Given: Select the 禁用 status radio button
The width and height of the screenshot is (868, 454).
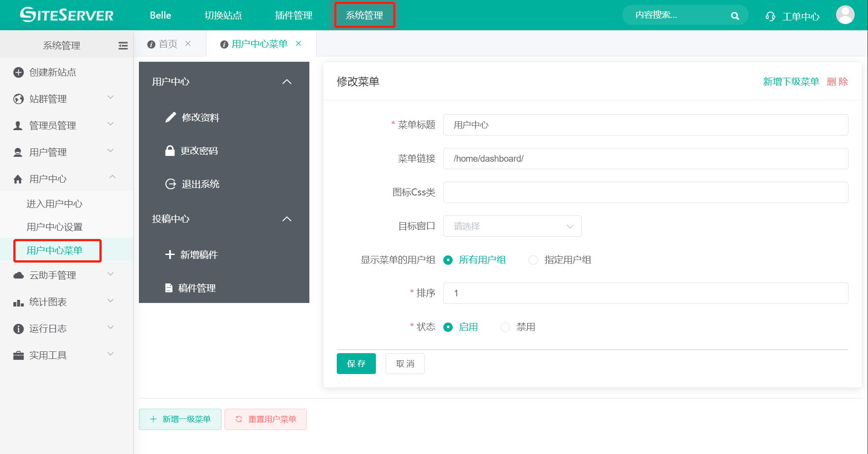Looking at the screenshot, I should [505, 327].
